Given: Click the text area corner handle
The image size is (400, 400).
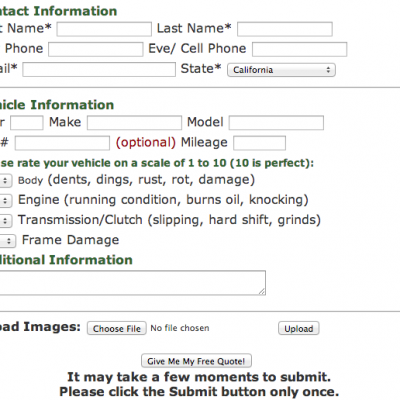Looking at the screenshot, I should pos(262,291).
